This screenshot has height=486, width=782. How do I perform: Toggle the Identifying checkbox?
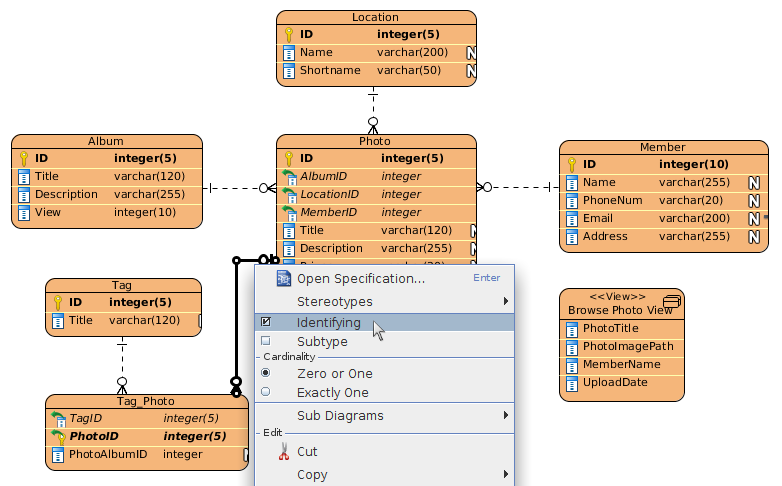pyautogui.click(x=265, y=323)
